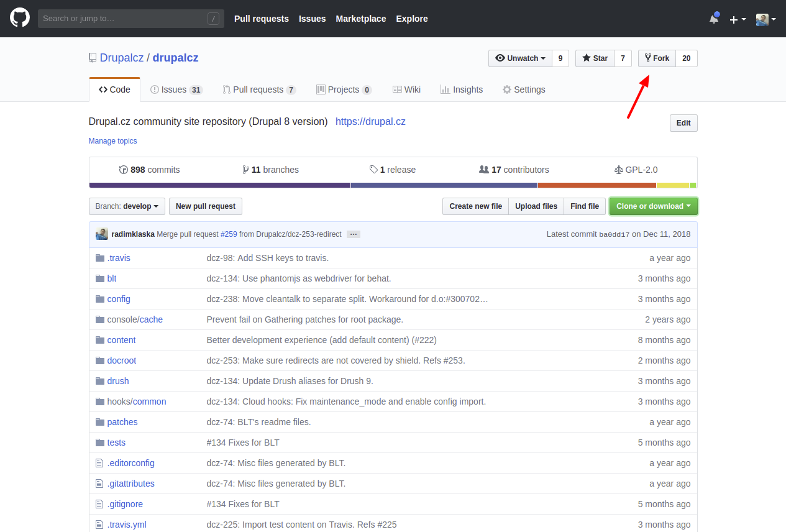Click the .travis folder icon

click(x=100, y=258)
